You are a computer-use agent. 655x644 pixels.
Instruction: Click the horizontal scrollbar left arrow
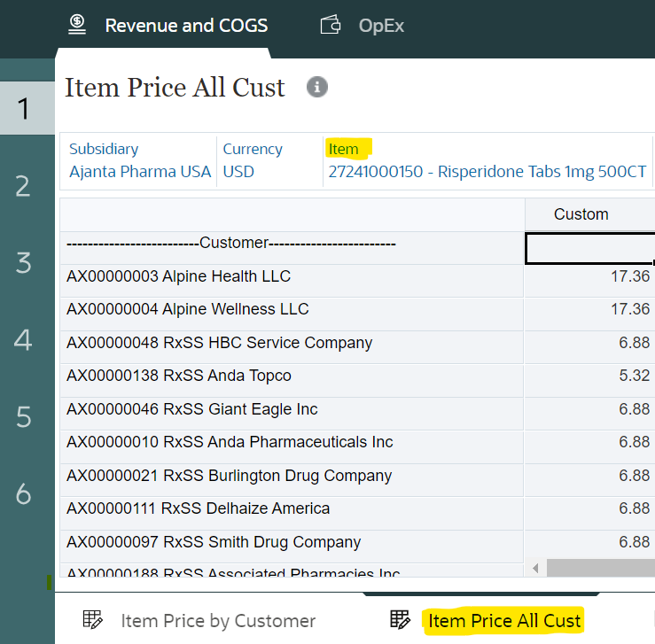click(x=534, y=567)
